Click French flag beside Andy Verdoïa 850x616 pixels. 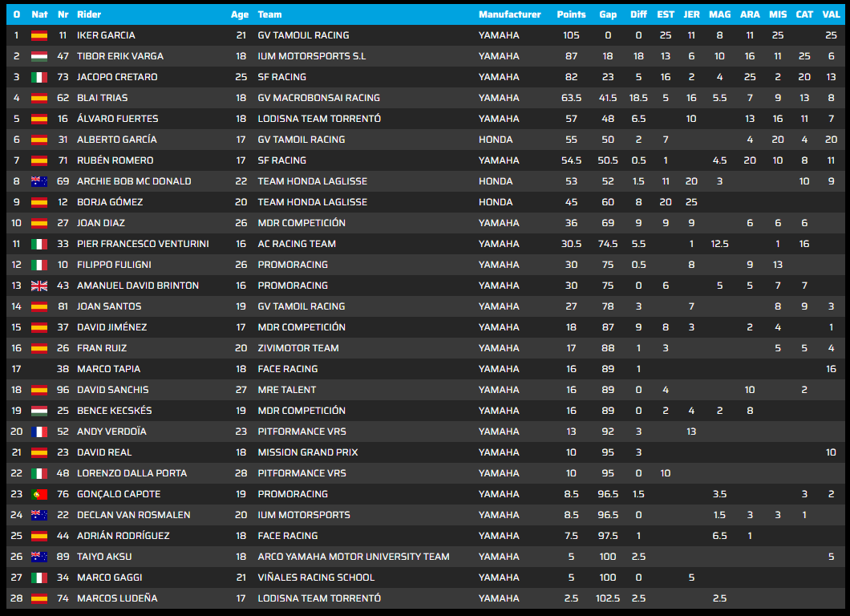(39, 432)
